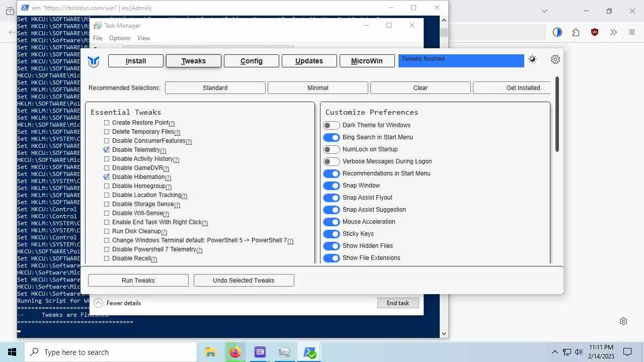
Task: Open the taskbar clock and date
Action: [x=601, y=352]
